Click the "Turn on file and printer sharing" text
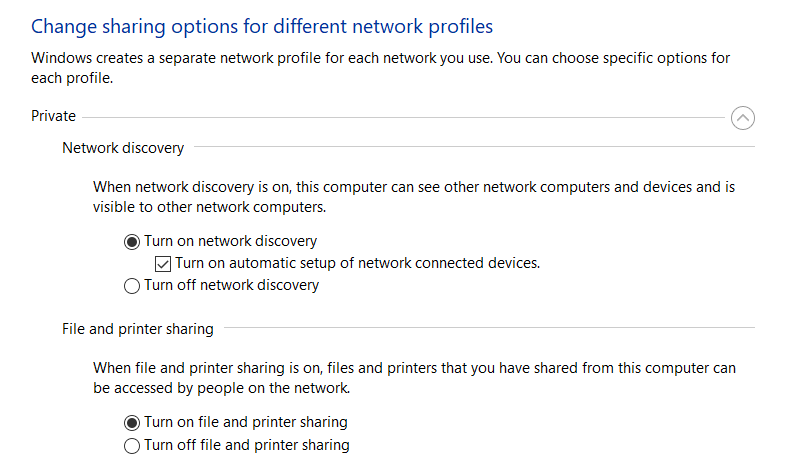792x472 pixels. coord(246,422)
